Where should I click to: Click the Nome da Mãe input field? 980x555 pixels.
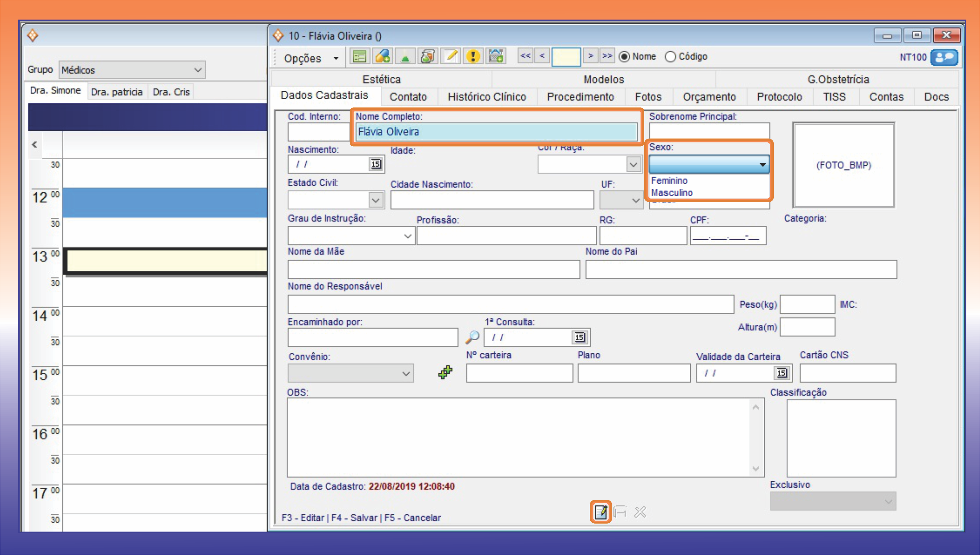click(x=433, y=269)
